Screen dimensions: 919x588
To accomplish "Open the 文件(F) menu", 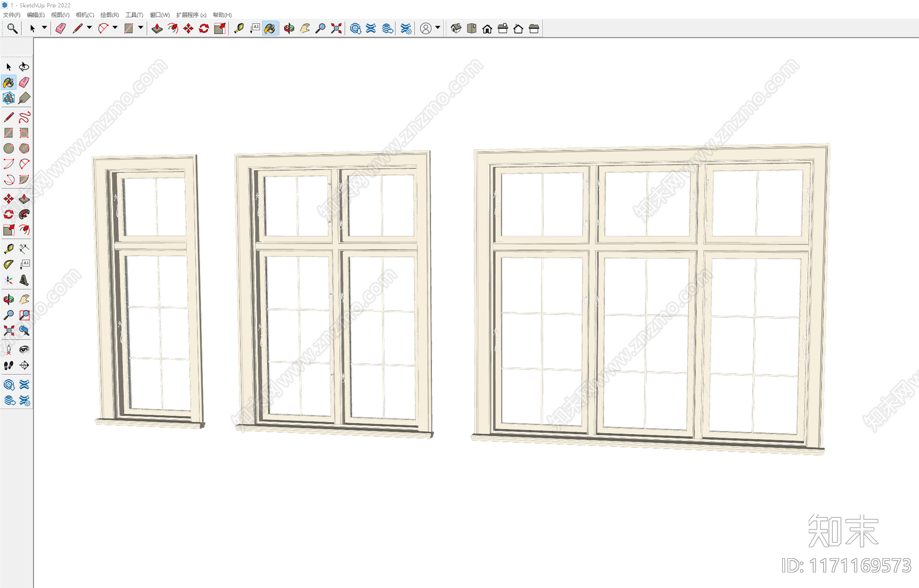I will pos(11,15).
